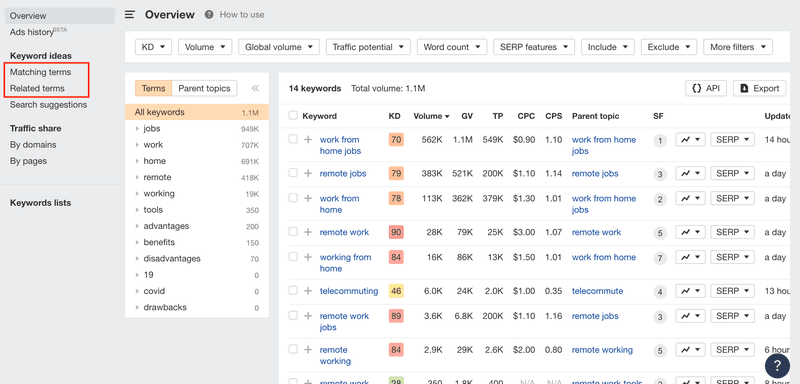Screen dimensions: 800x384
Task: Select all keywords with header checkbox
Action: pyautogui.click(x=293, y=116)
